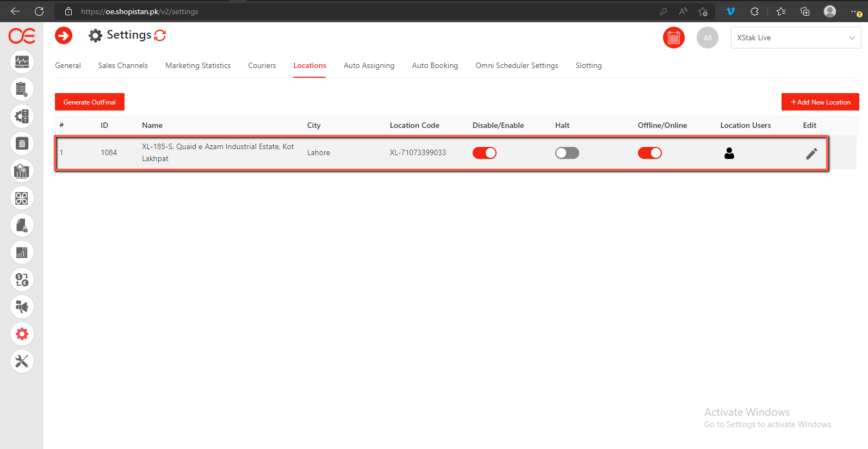
Task: Turn on the Halt toggle
Action: [567, 153]
